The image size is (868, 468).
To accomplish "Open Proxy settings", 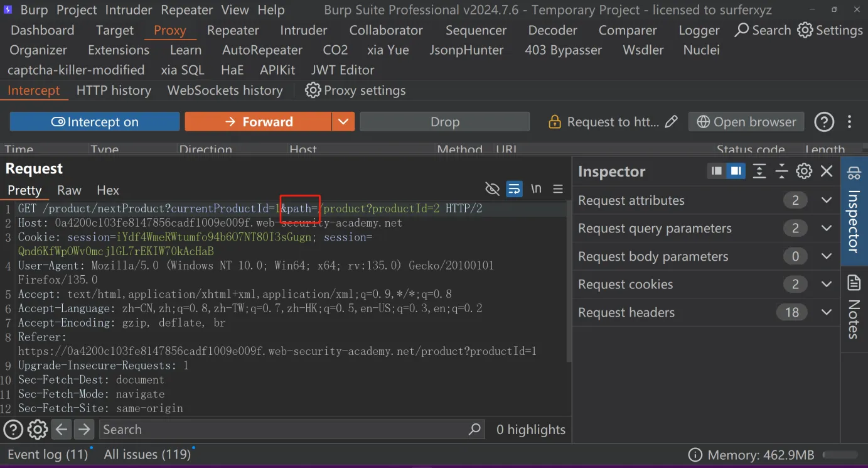I will (x=355, y=90).
